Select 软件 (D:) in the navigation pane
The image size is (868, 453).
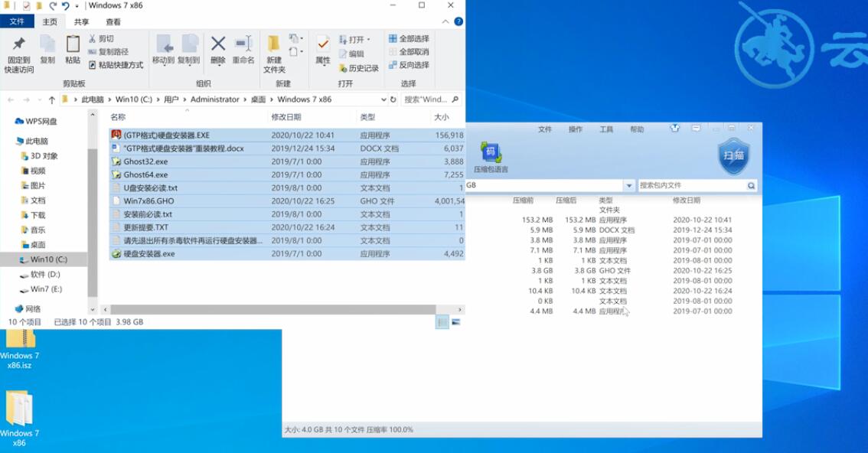point(44,275)
